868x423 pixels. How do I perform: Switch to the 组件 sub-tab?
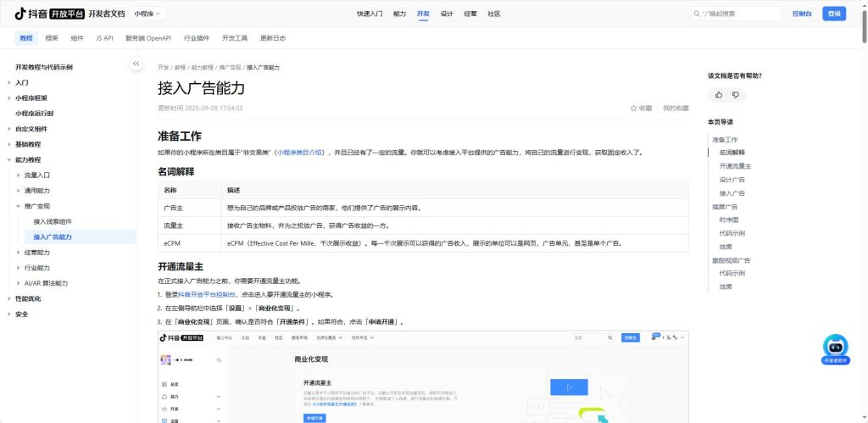tap(77, 38)
